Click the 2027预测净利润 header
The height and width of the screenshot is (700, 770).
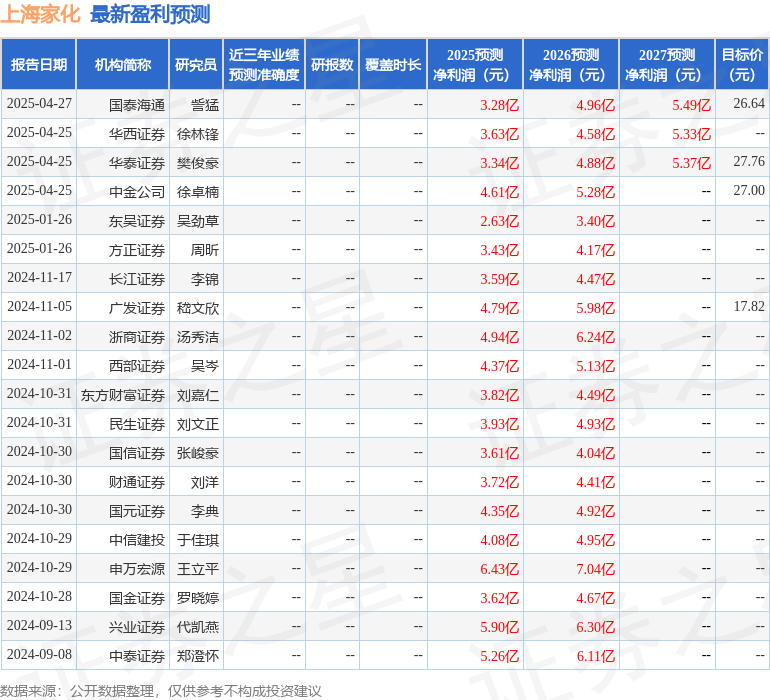[x=667, y=64]
